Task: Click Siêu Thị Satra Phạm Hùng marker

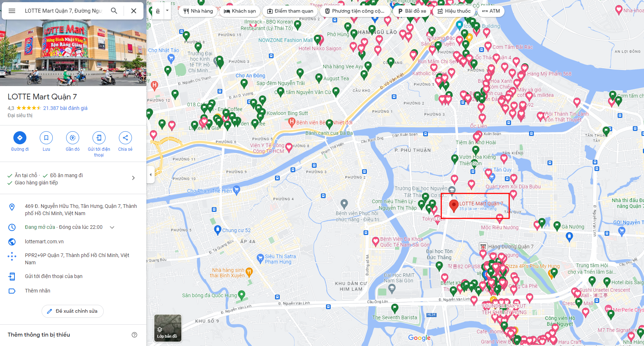Action: [260, 258]
